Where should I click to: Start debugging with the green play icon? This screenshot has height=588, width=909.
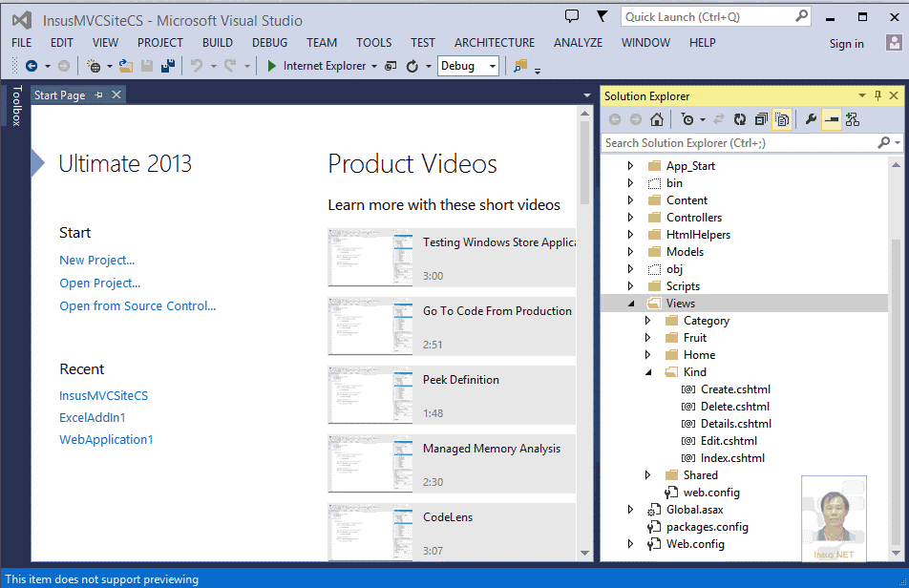[x=271, y=66]
